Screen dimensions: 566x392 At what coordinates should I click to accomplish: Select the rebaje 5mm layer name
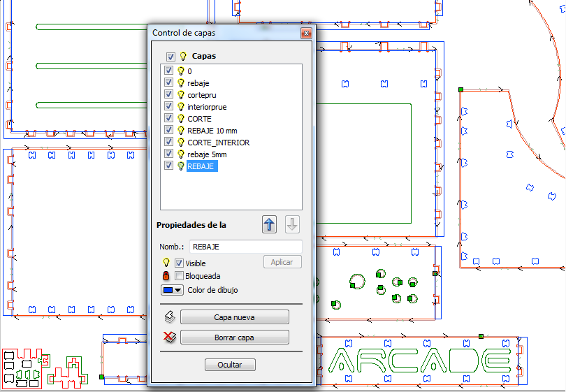pyautogui.click(x=207, y=154)
